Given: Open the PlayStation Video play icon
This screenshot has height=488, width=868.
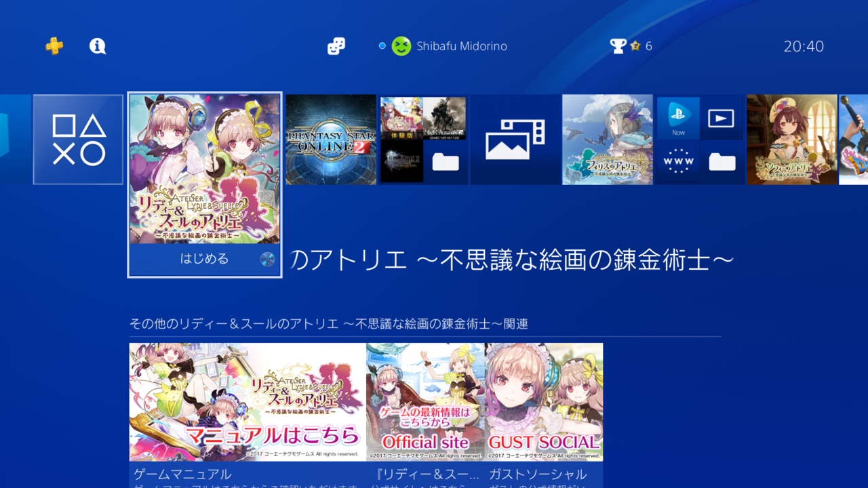Looking at the screenshot, I should pyautogui.click(x=721, y=118).
